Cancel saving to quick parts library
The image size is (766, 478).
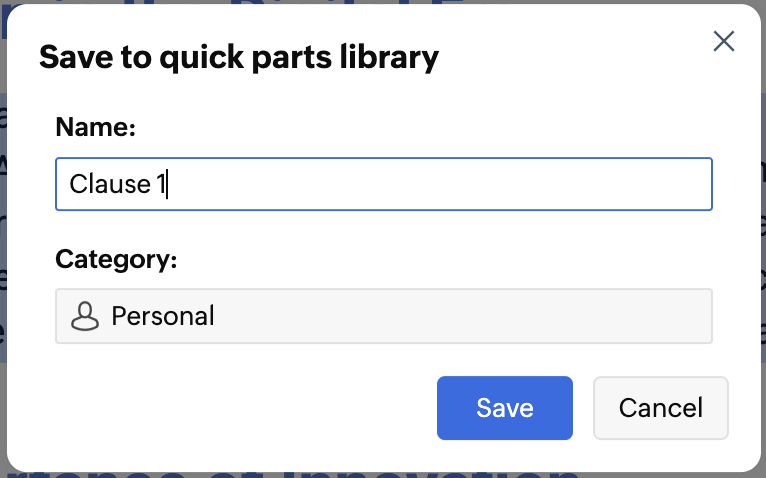pyautogui.click(x=660, y=408)
